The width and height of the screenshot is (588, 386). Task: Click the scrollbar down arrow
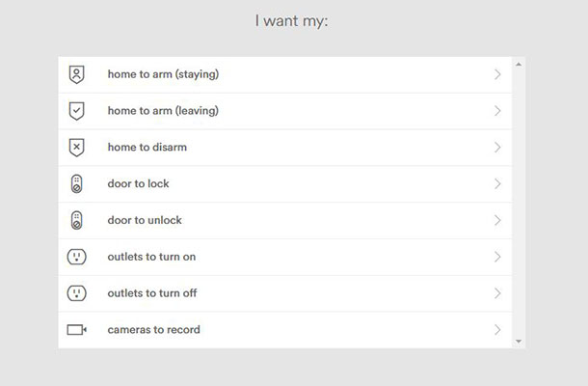click(519, 342)
